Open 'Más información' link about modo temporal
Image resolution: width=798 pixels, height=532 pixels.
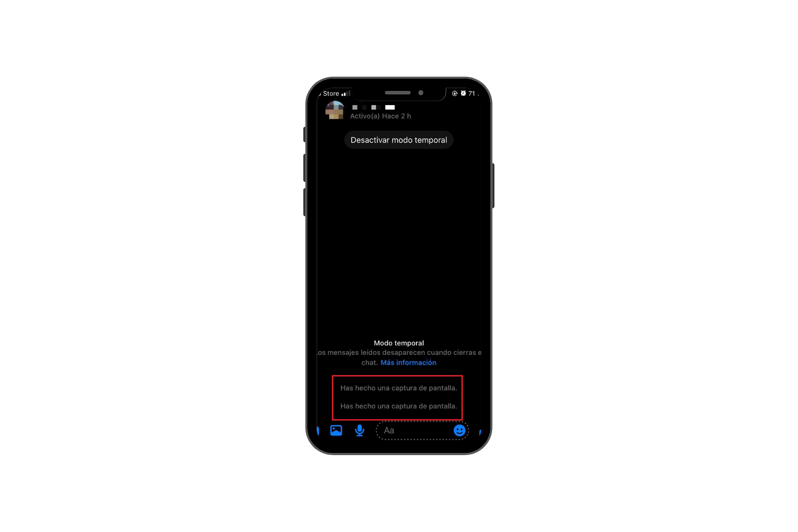click(409, 362)
